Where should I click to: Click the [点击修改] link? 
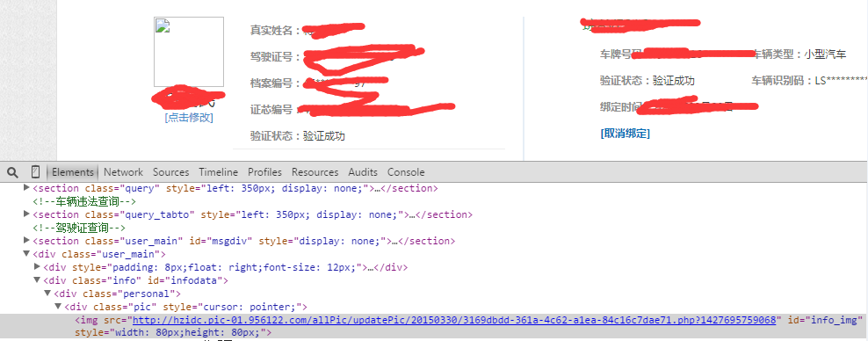point(189,118)
